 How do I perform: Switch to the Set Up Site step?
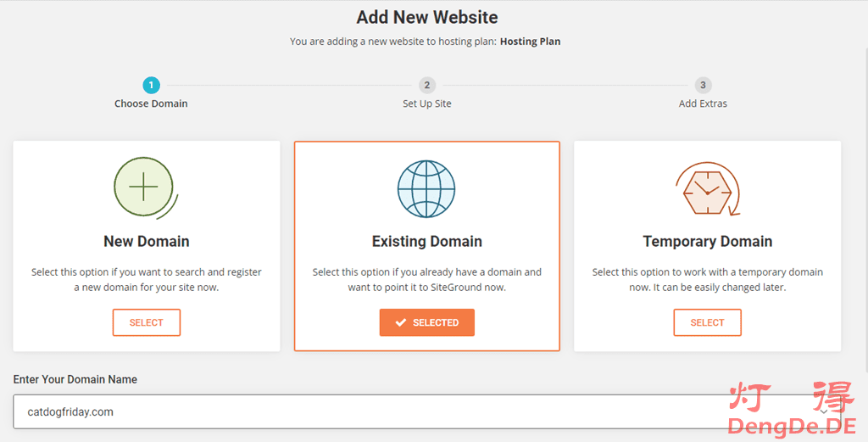pos(426,104)
